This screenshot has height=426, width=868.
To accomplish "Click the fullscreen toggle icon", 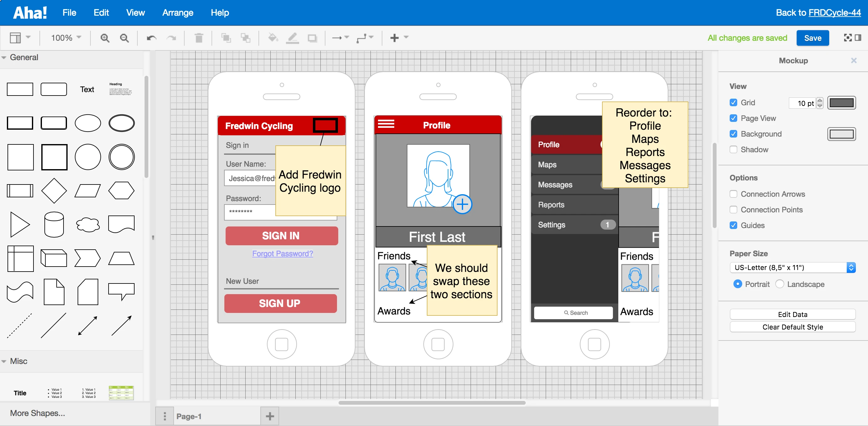I will [847, 38].
